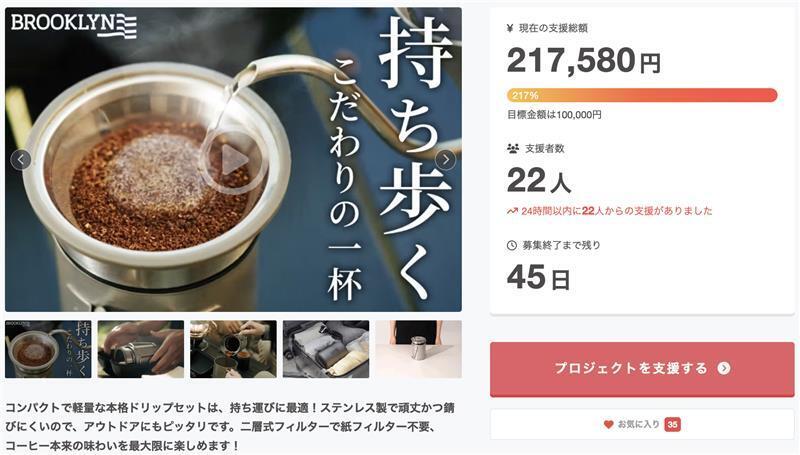Play the coffee dripper video
Image resolution: width=800 pixels, height=455 pixels.
pos(234,161)
